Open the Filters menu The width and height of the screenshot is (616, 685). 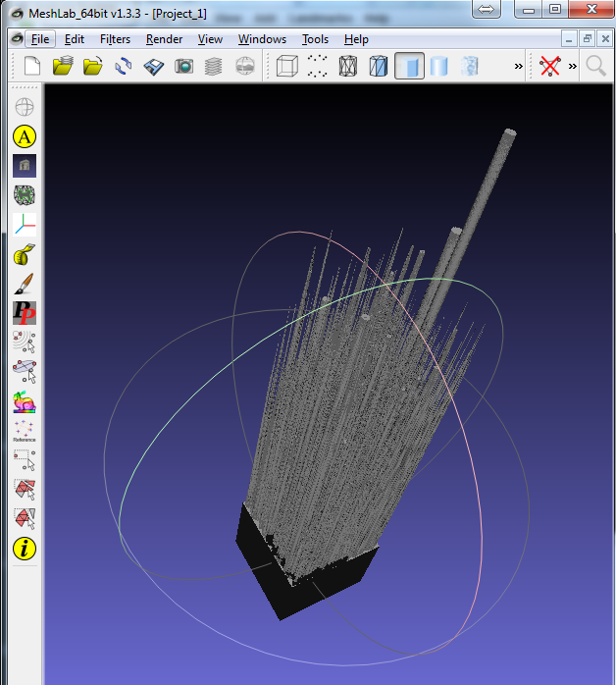click(115, 39)
